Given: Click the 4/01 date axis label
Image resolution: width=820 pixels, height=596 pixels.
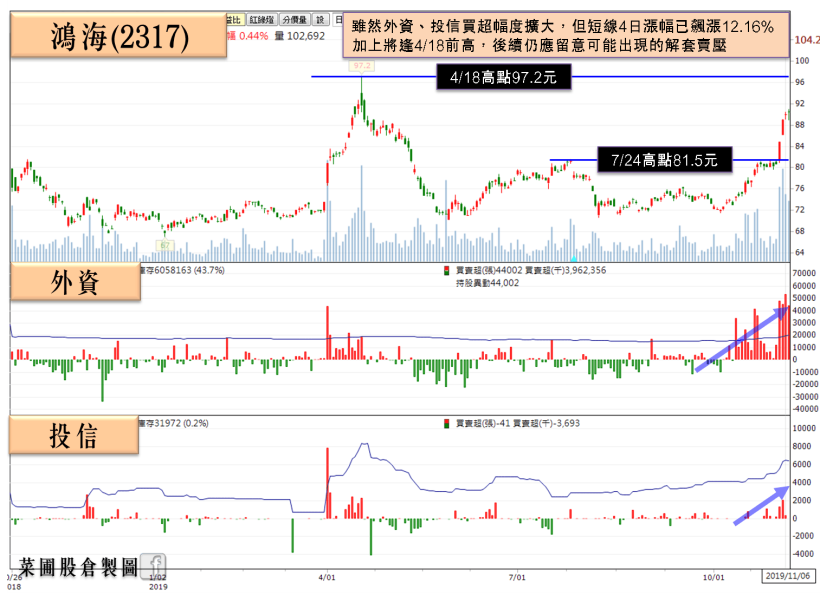Looking at the screenshot, I should pos(327,577).
